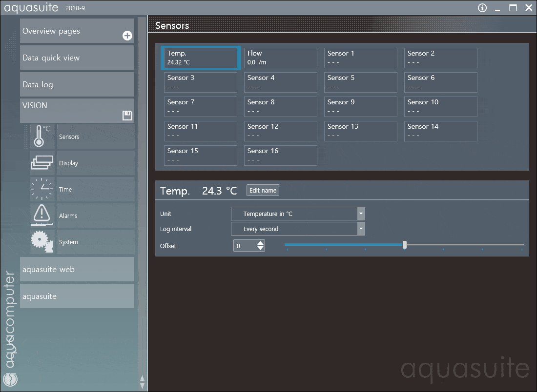Select the Sensor 9 tile

(360, 106)
